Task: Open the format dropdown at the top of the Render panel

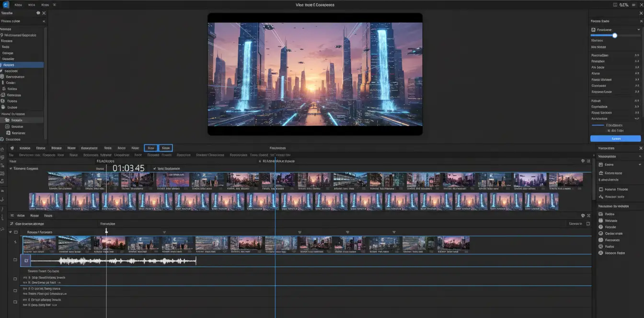Action: (638, 29)
